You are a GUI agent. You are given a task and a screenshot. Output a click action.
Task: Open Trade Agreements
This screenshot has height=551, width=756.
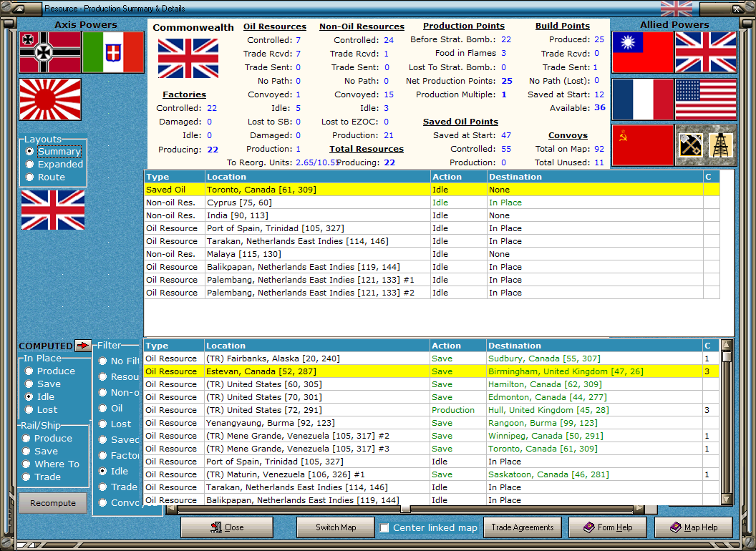point(522,527)
